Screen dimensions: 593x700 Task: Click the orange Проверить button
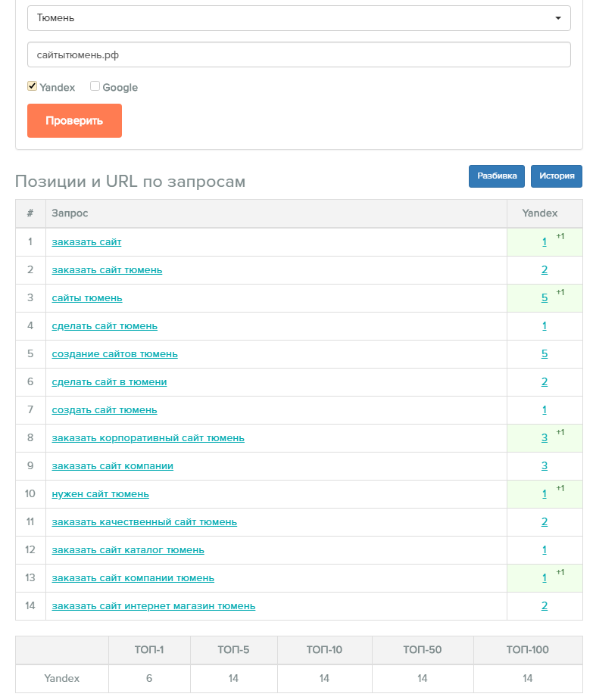[74, 120]
